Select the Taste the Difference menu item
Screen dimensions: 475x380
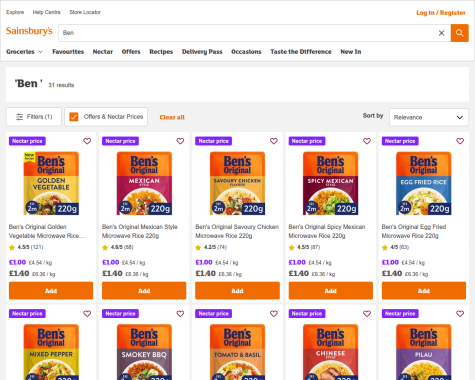click(x=301, y=52)
